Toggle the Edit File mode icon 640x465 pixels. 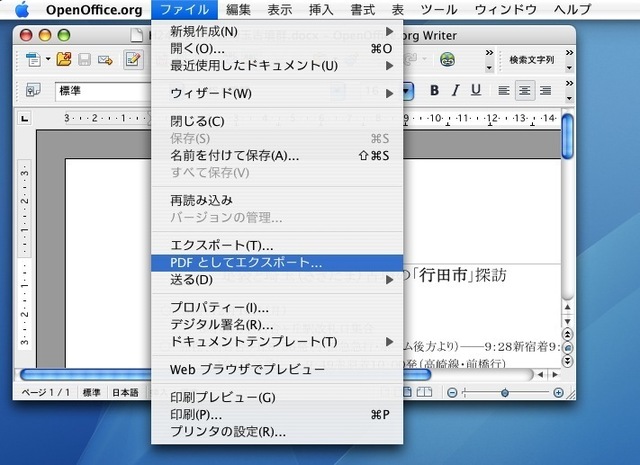[133, 60]
